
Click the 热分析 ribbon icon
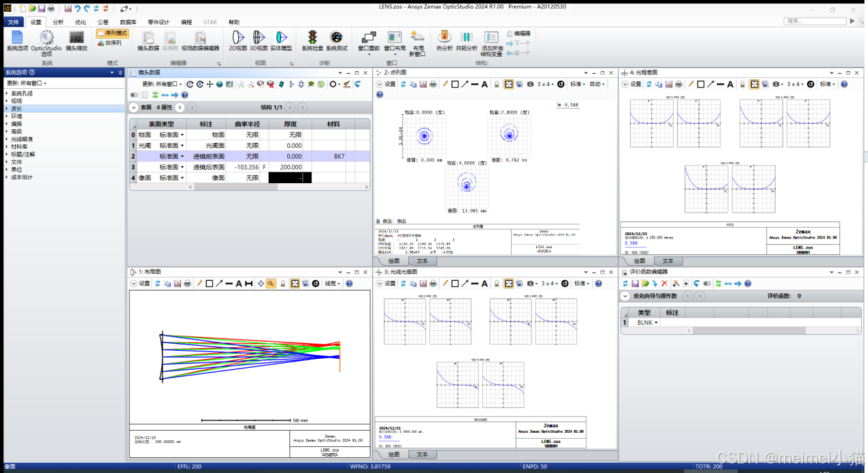pos(444,41)
